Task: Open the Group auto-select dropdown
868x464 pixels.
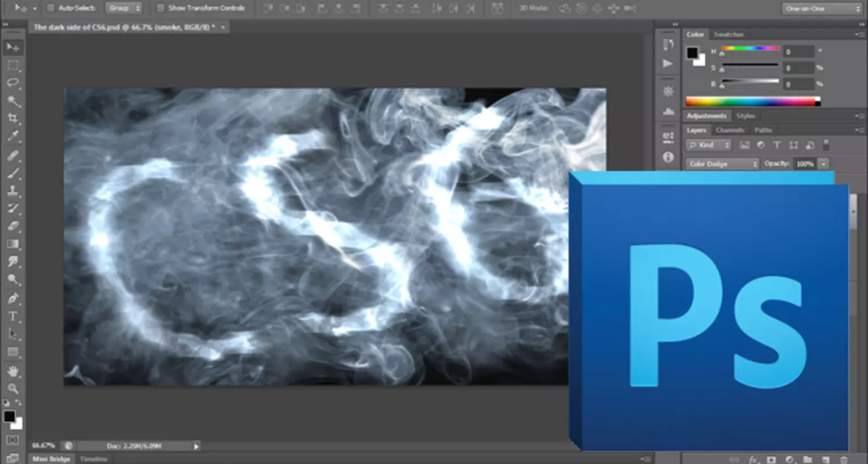Action: click(124, 8)
